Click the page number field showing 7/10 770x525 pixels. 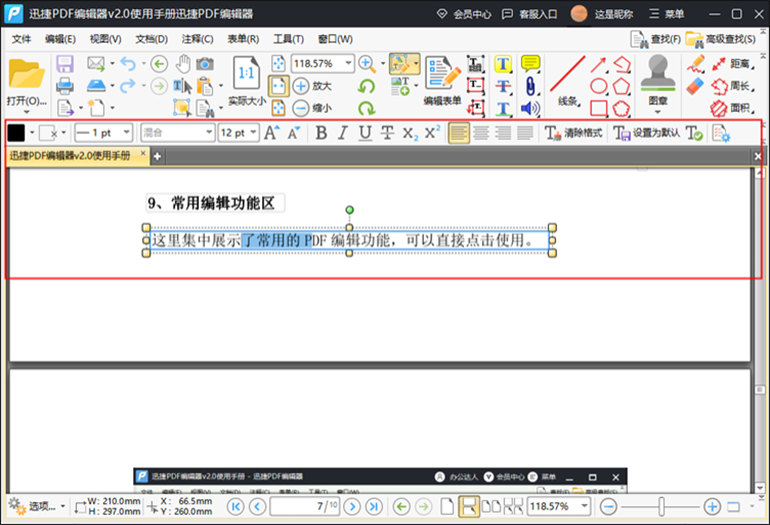click(x=305, y=506)
